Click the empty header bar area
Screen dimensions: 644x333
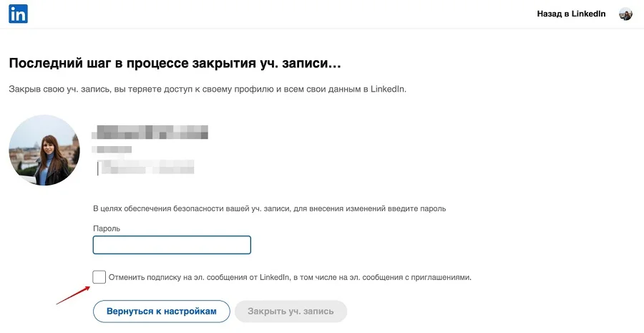pyautogui.click(x=286, y=14)
